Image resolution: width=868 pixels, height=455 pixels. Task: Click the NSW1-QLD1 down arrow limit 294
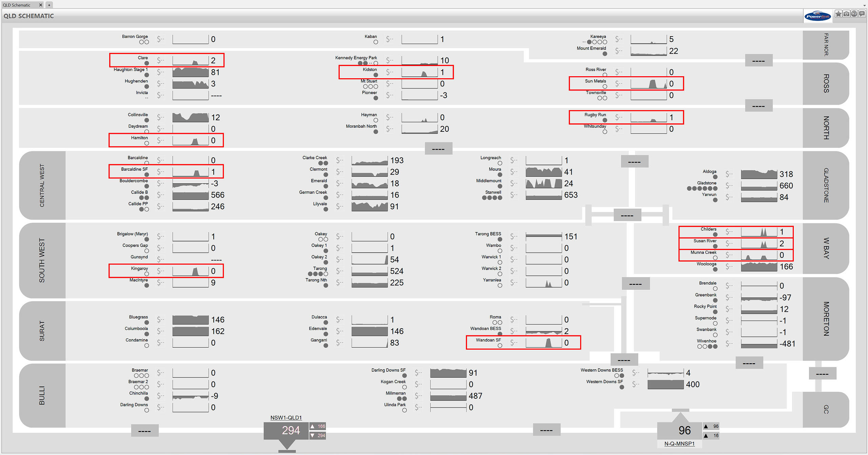[x=318, y=435]
